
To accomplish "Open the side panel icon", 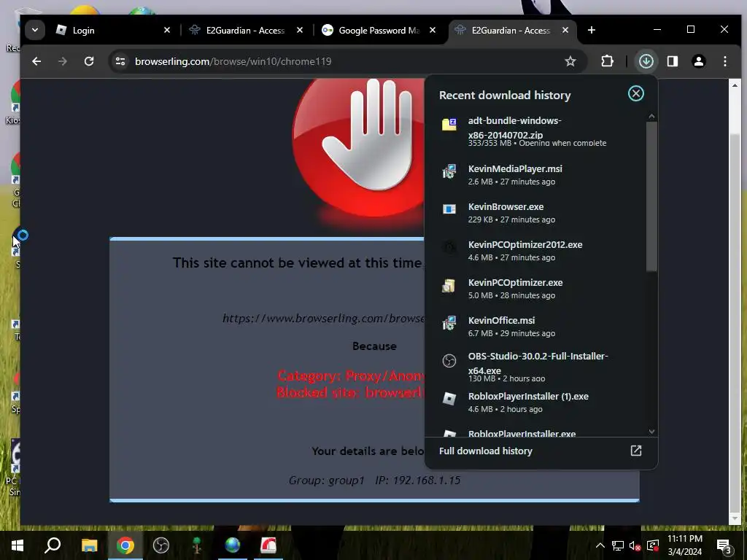I will 672,61.
